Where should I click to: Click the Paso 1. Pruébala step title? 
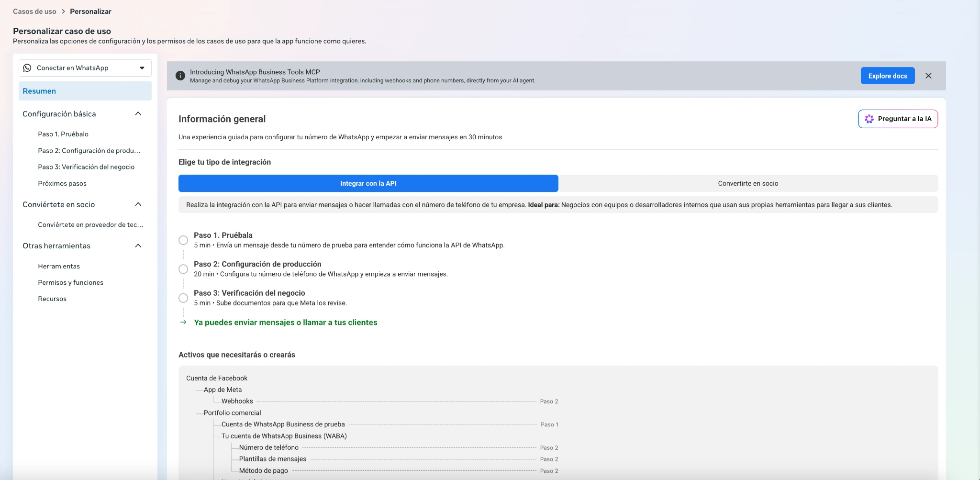223,235
